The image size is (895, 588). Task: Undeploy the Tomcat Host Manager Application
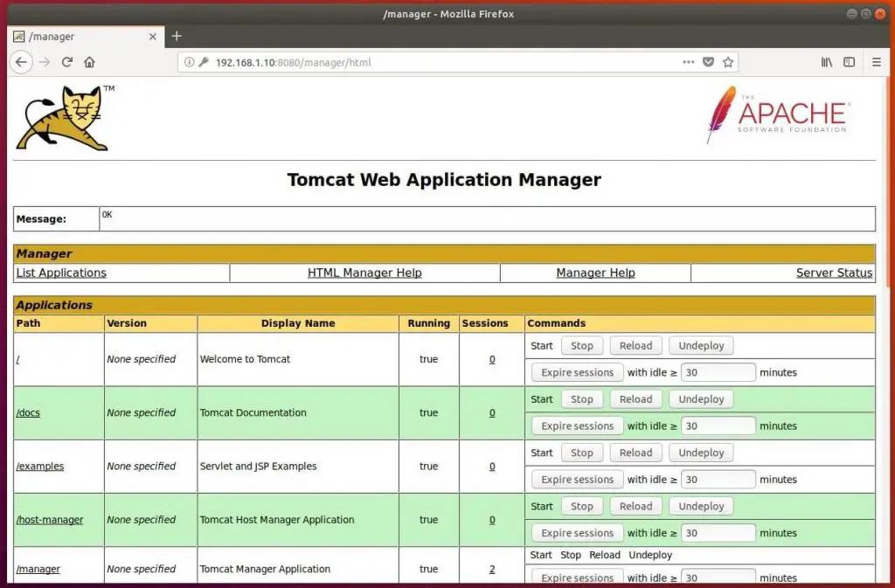point(701,507)
